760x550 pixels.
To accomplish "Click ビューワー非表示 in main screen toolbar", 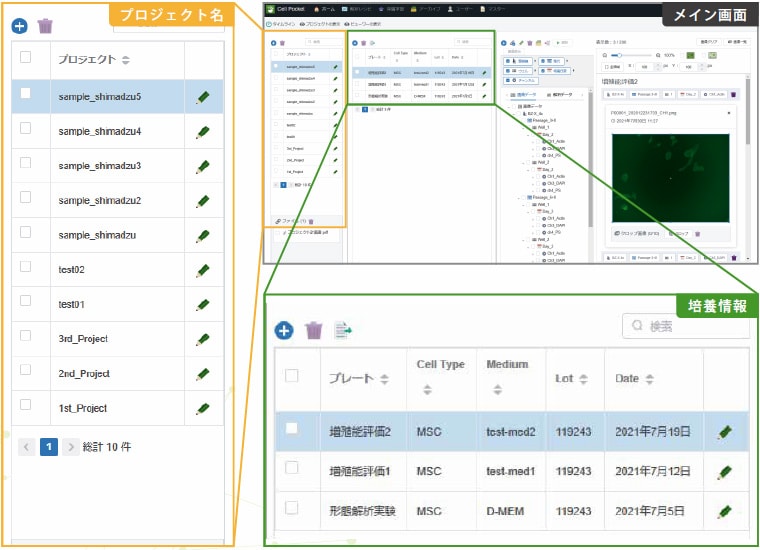I will click(363, 24).
